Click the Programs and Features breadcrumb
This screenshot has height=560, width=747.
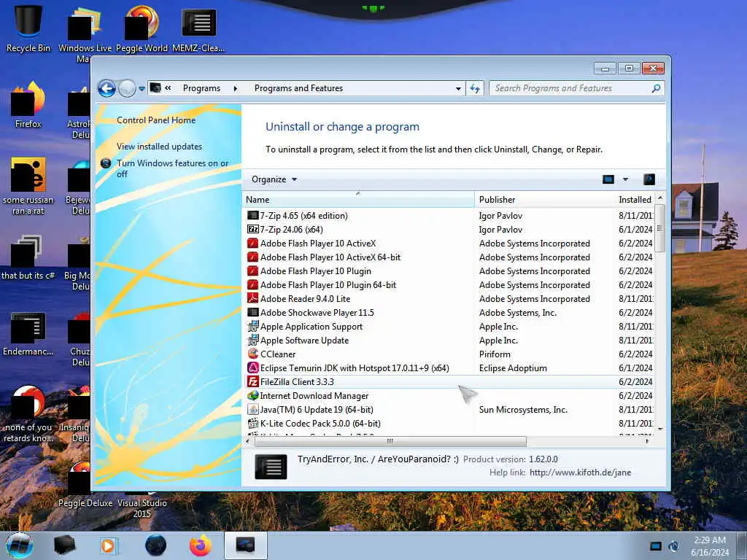[x=298, y=88]
